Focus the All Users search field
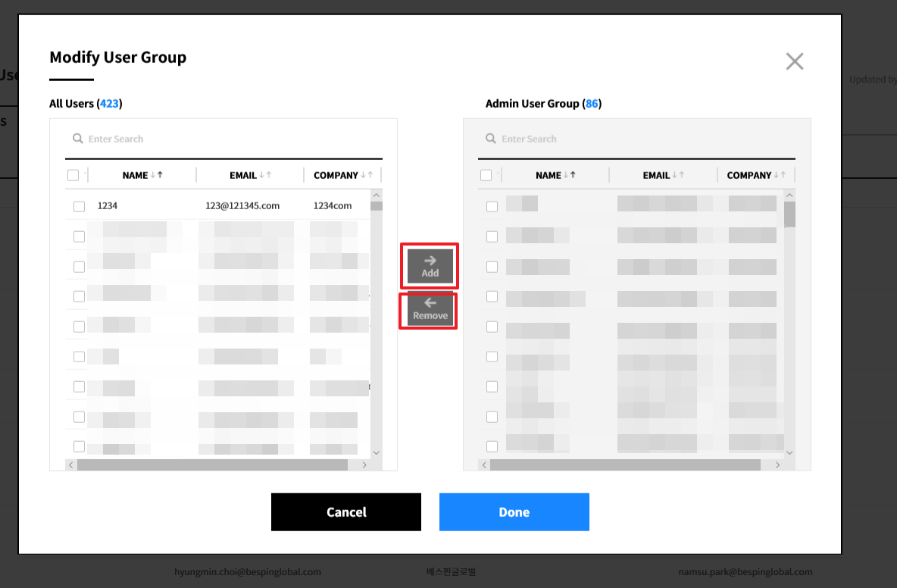Image resolution: width=897 pixels, height=588 pixels. (227, 139)
